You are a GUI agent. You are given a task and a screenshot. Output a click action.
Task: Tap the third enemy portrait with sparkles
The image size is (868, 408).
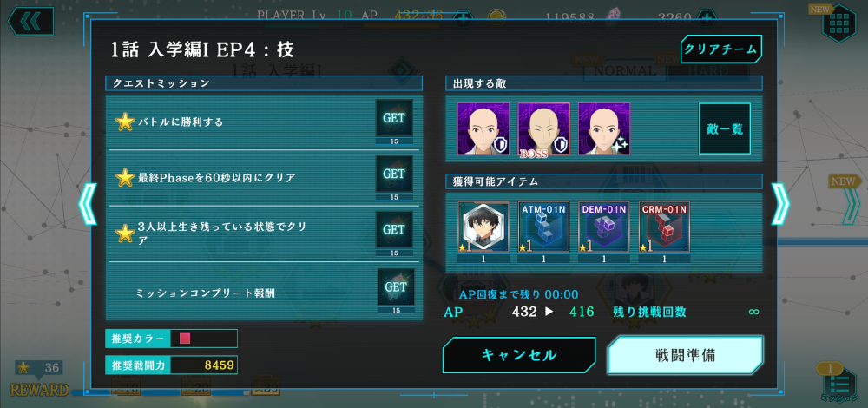[604, 129]
